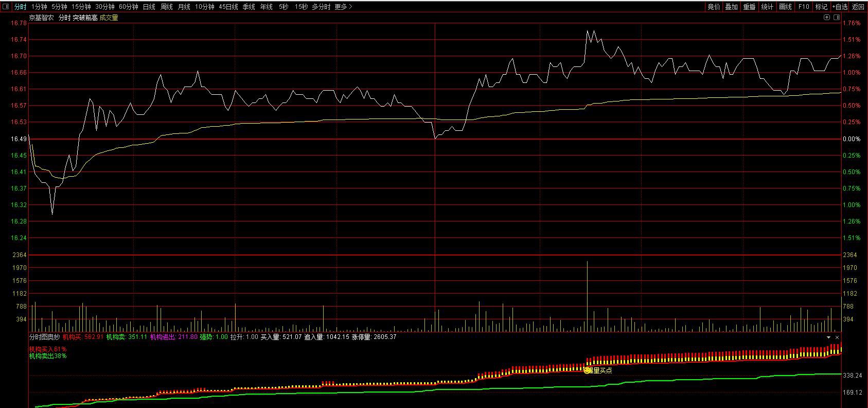Switch to the 分时 tab
The height and width of the screenshot is (408, 868).
[x=20, y=7]
